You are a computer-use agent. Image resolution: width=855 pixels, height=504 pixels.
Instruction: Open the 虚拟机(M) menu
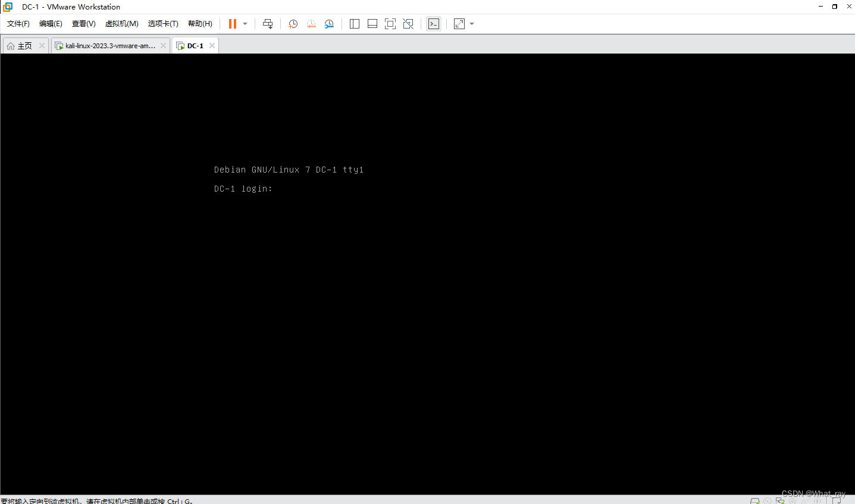[x=122, y=24]
